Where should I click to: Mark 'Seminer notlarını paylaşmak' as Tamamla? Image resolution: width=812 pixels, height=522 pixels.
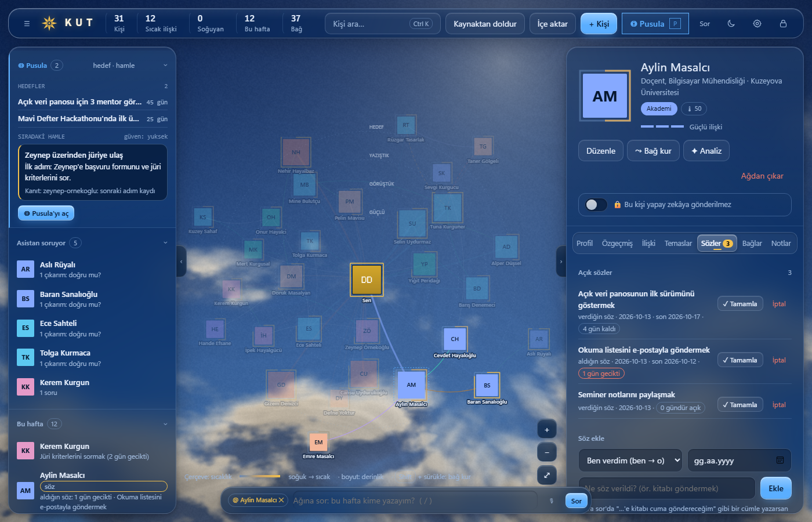pyautogui.click(x=740, y=405)
